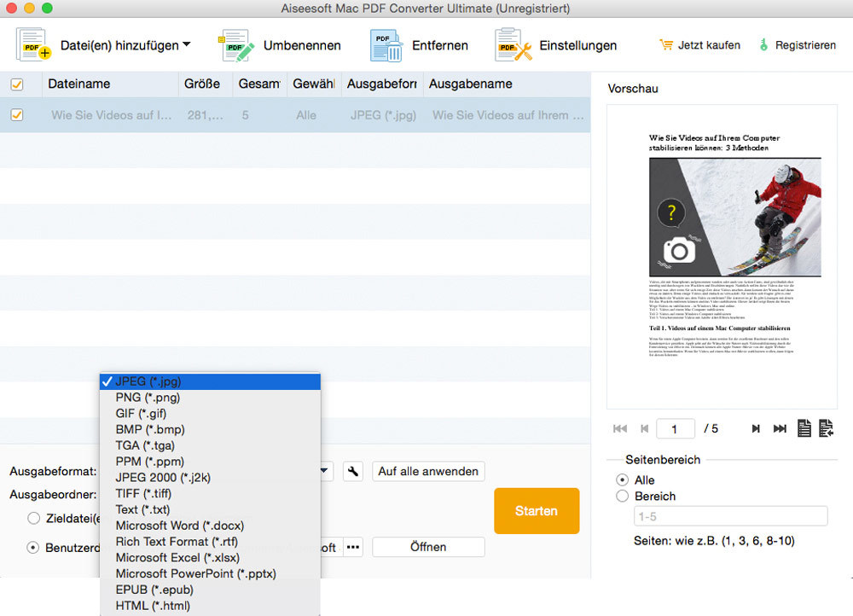
Task: Open output format wrench settings
Action: click(x=353, y=471)
